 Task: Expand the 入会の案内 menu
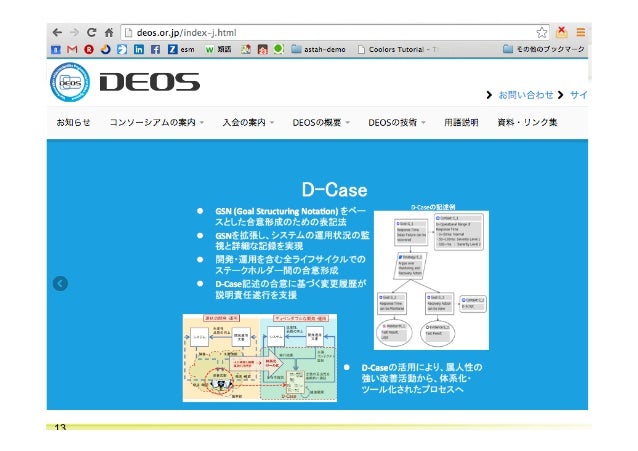[x=248, y=122]
